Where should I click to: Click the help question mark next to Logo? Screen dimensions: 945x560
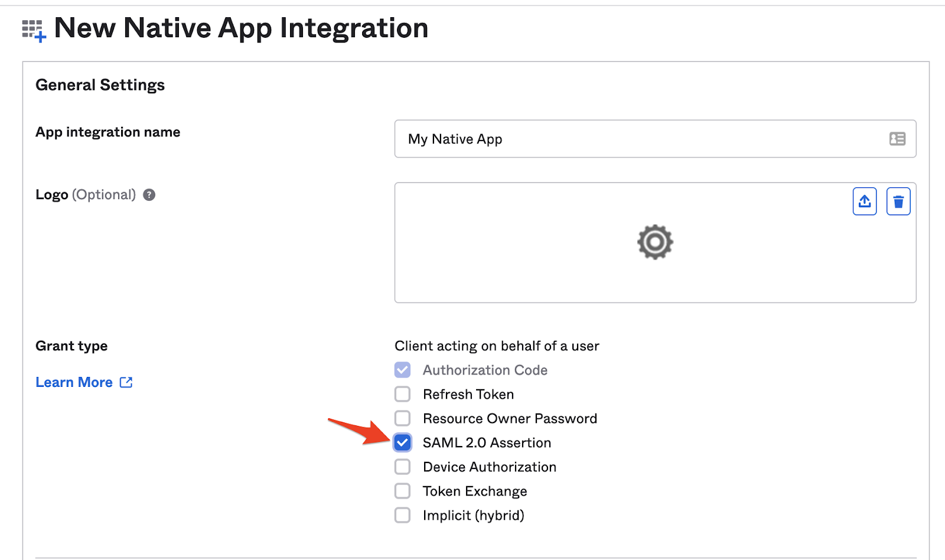point(149,195)
